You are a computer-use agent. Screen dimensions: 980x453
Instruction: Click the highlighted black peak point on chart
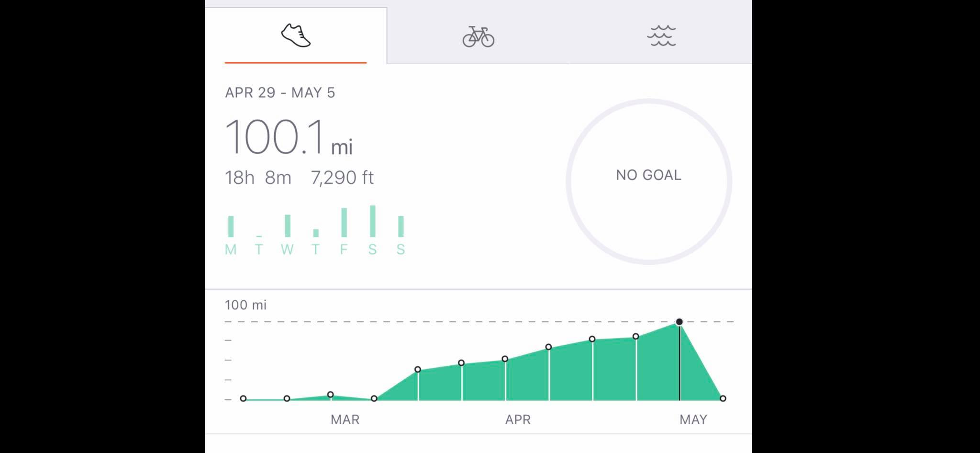point(679,322)
